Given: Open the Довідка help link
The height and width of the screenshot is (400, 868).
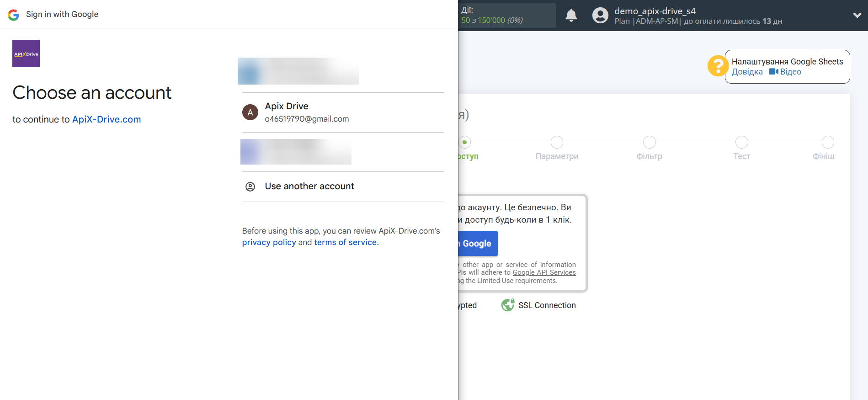Looking at the screenshot, I should pyautogui.click(x=747, y=72).
